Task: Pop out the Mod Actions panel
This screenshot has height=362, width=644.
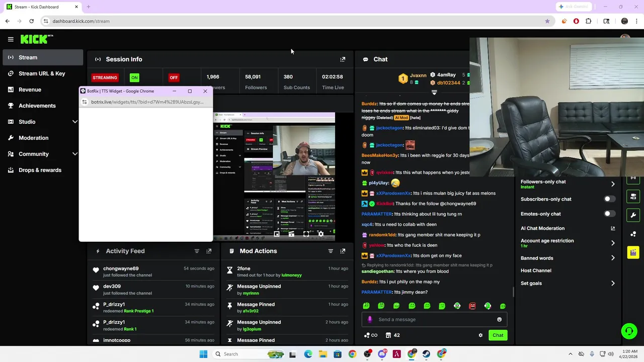Action: [x=343, y=251]
